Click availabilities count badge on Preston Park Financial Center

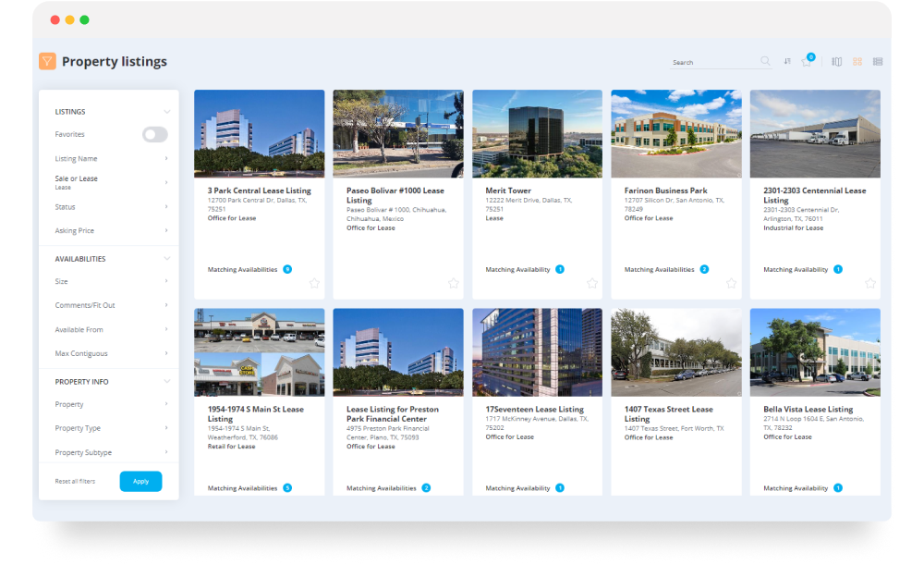[x=426, y=487]
